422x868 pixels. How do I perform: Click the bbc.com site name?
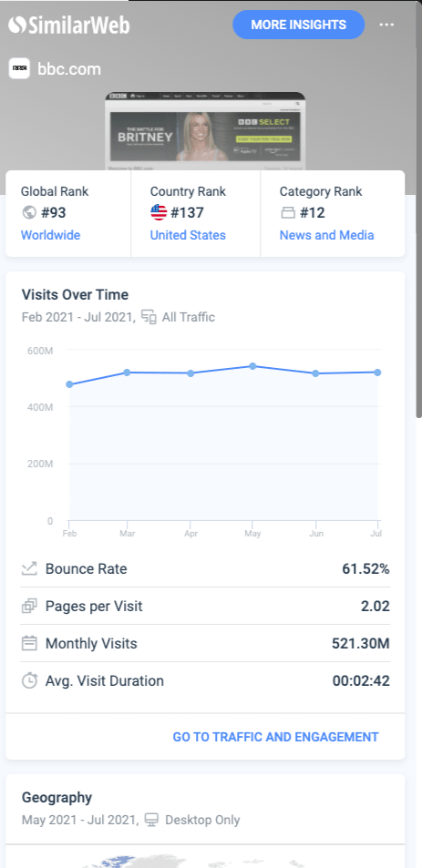[69, 69]
